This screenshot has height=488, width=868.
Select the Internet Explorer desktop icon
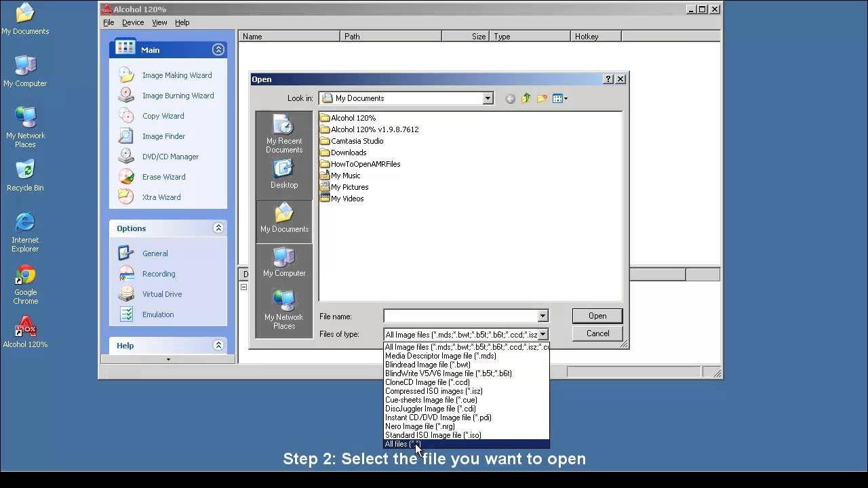(25, 232)
